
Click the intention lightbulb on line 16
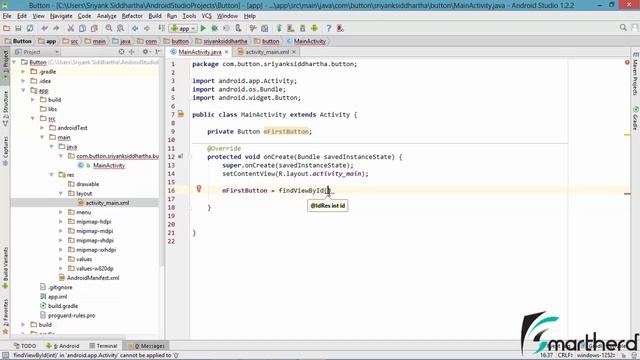(199, 189)
